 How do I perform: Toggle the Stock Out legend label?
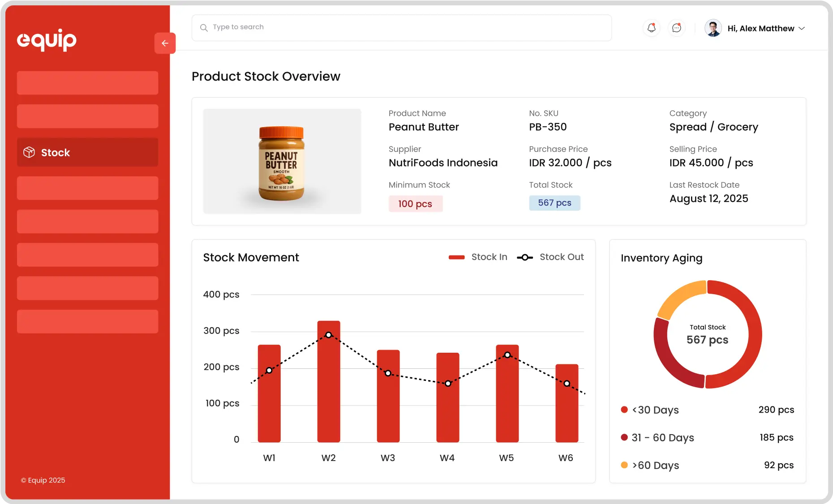(562, 257)
